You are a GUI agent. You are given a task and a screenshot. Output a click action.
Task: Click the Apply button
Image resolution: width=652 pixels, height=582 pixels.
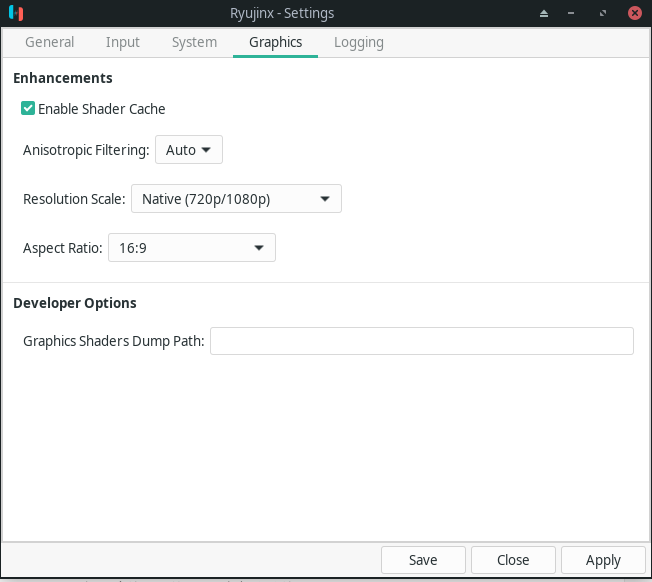pos(603,560)
